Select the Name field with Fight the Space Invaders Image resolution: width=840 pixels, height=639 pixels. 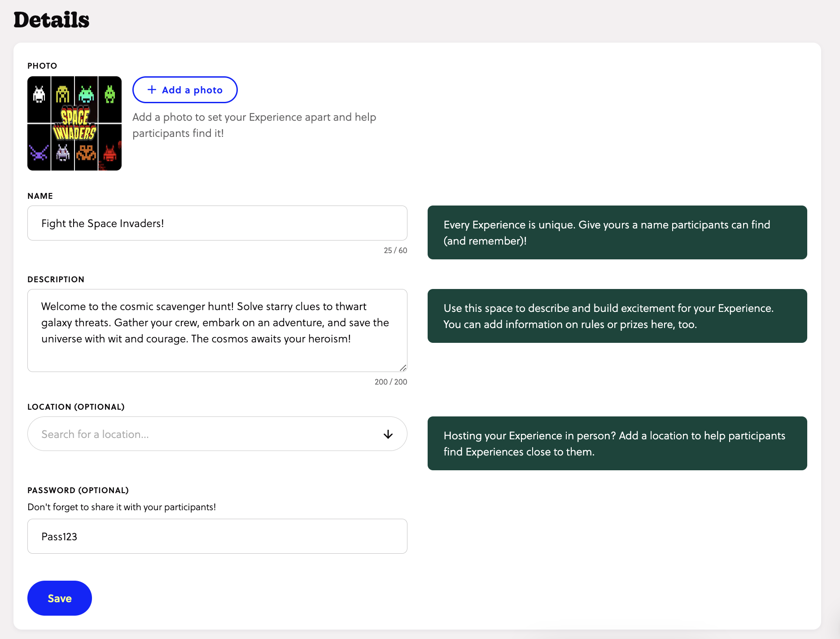[217, 223]
